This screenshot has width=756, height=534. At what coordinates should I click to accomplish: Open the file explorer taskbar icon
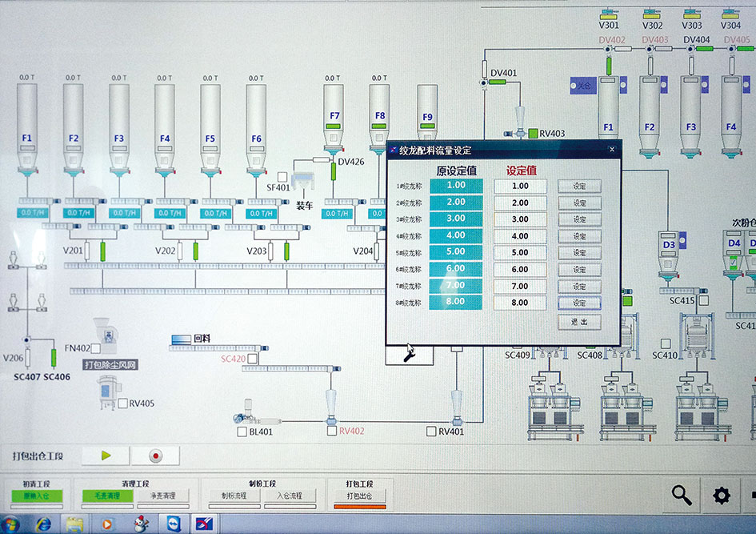coord(74,524)
